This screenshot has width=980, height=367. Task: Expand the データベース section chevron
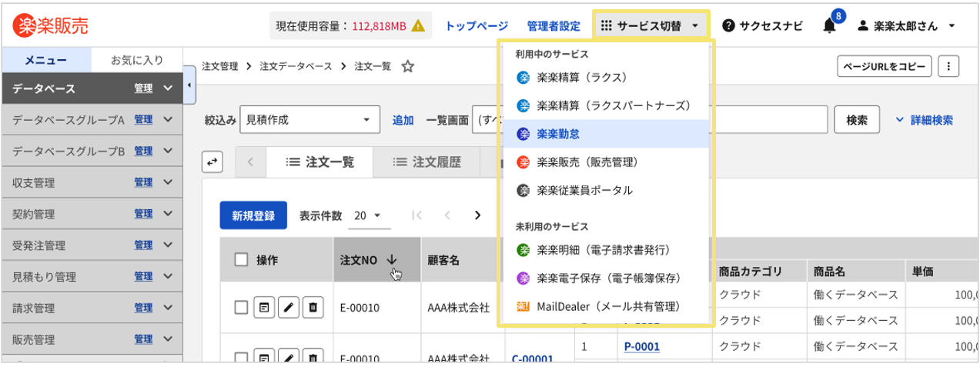click(169, 88)
